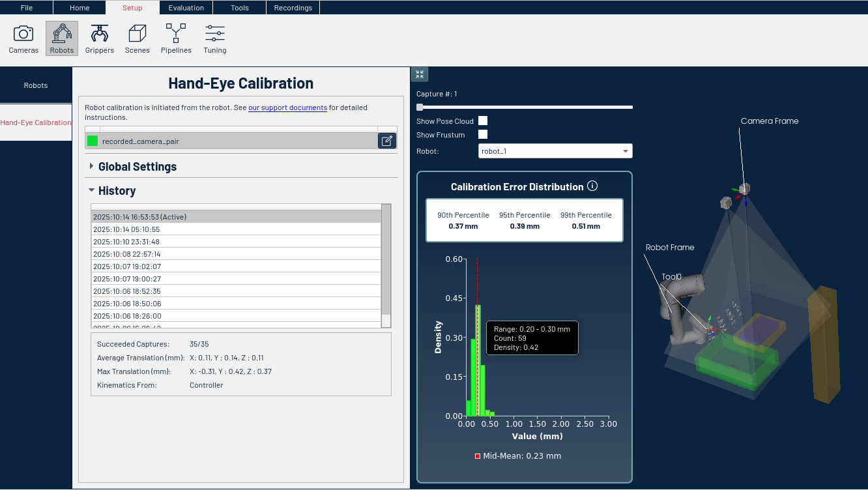Click the edit icon for recorded_camera_pair
Viewport: 868px width, 490px height.
click(x=387, y=141)
